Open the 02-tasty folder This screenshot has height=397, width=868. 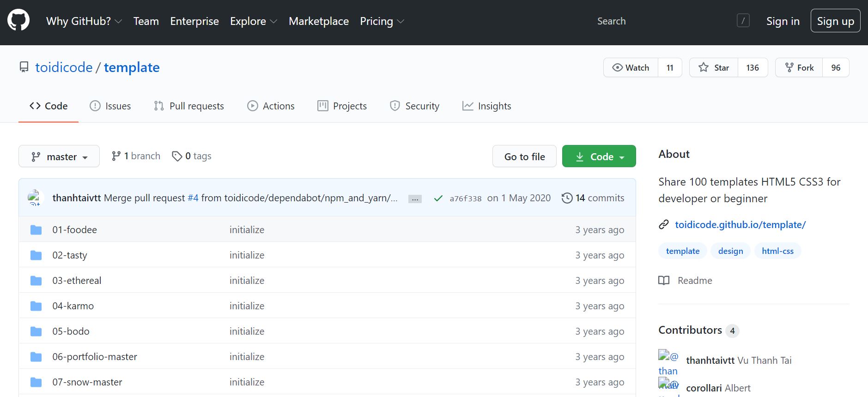coord(70,255)
